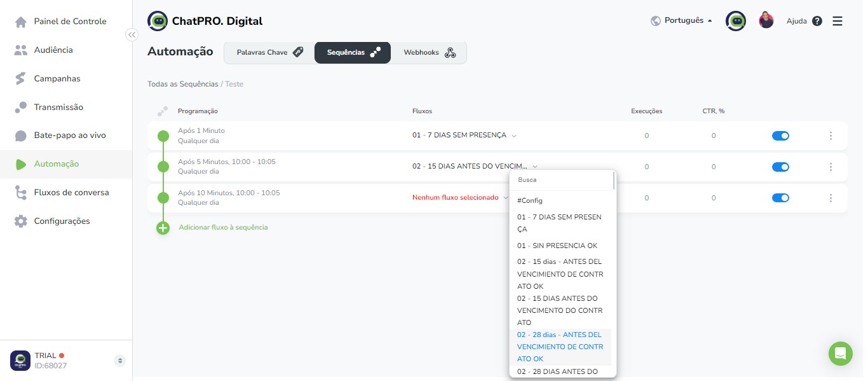Click the Audiência people icon
868x381 pixels.
(x=21, y=50)
